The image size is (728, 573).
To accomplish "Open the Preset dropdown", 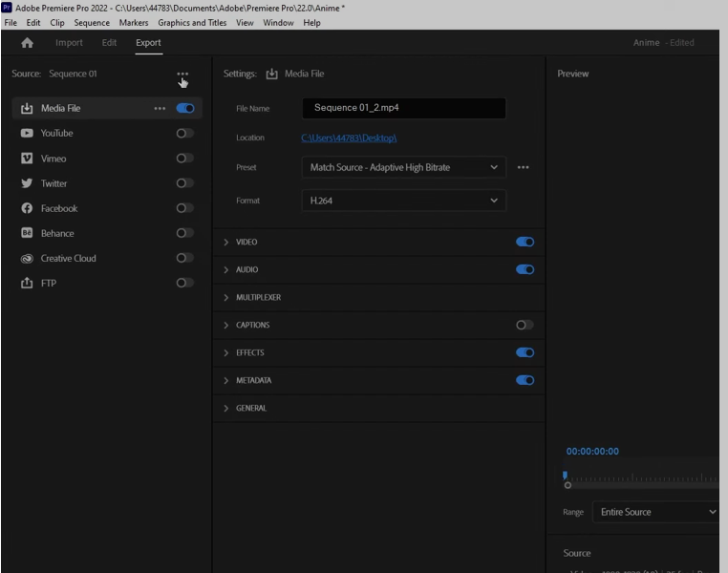I will (x=403, y=167).
